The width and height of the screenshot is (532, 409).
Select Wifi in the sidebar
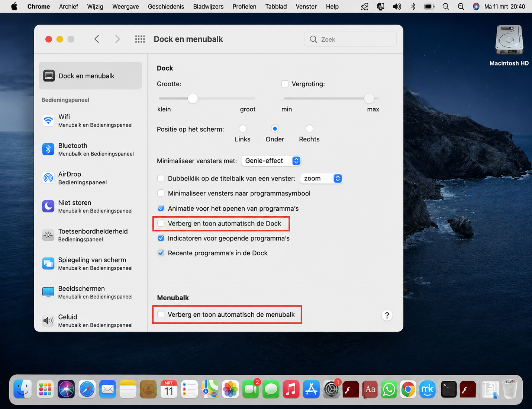tap(90, 121)
